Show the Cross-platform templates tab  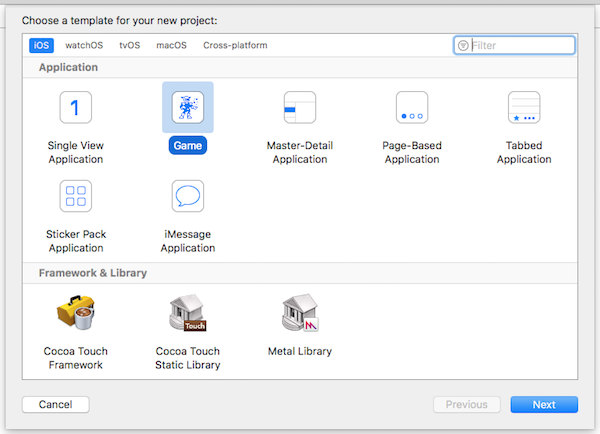pyautogui.click(x=235, y=45)
